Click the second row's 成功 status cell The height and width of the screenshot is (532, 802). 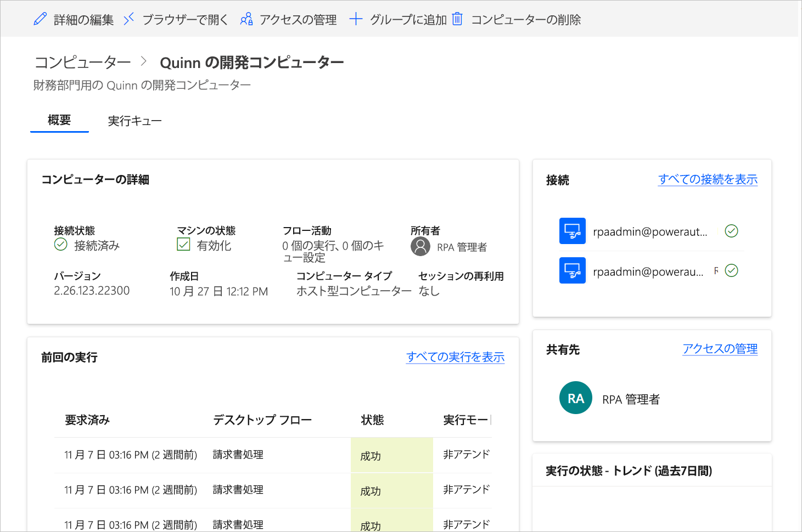click(x=392, y=491)
